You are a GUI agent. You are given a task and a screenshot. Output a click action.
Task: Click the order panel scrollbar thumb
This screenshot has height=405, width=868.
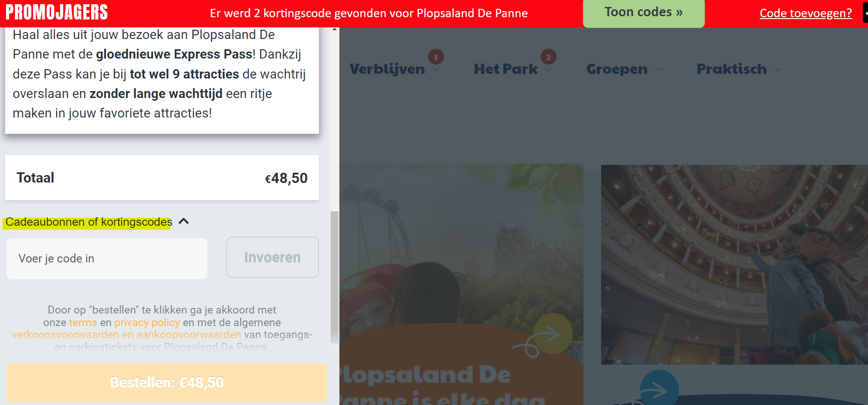click(x=334, y=277)
